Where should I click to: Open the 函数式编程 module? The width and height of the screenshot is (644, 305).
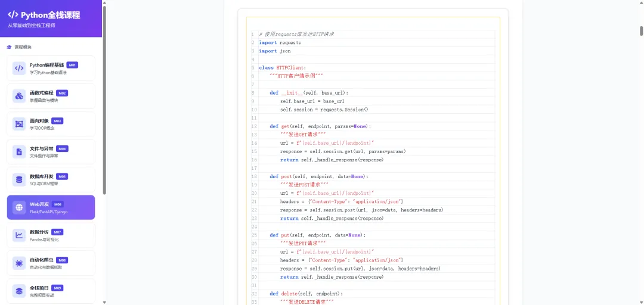click(x=51, y=96)
